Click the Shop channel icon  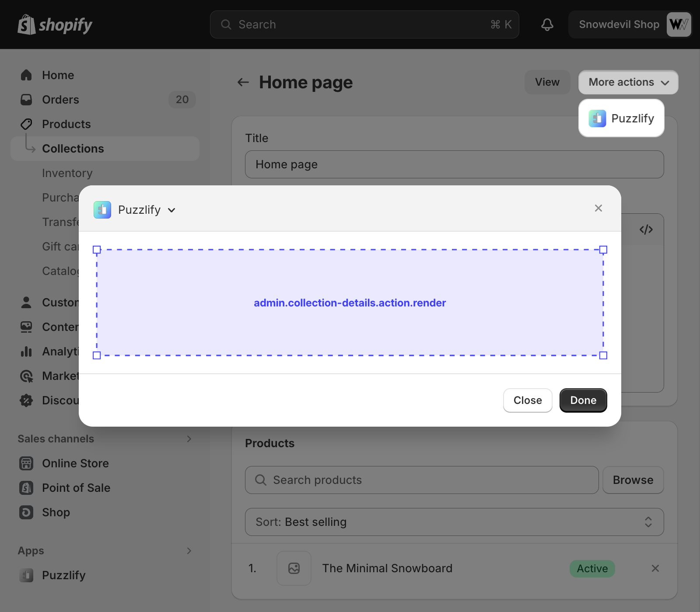coord(26,512)
